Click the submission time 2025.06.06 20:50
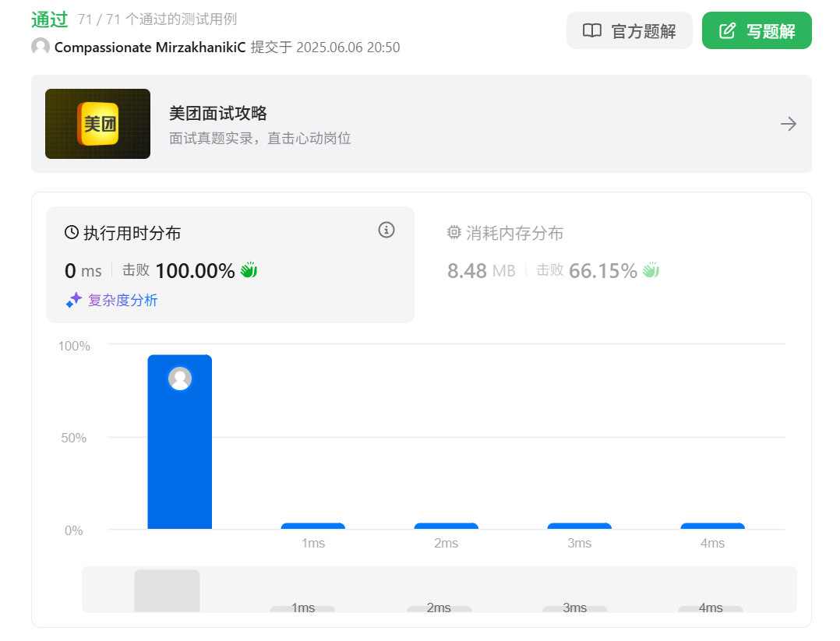Screen dimensions: 840x641 point(348,48)
